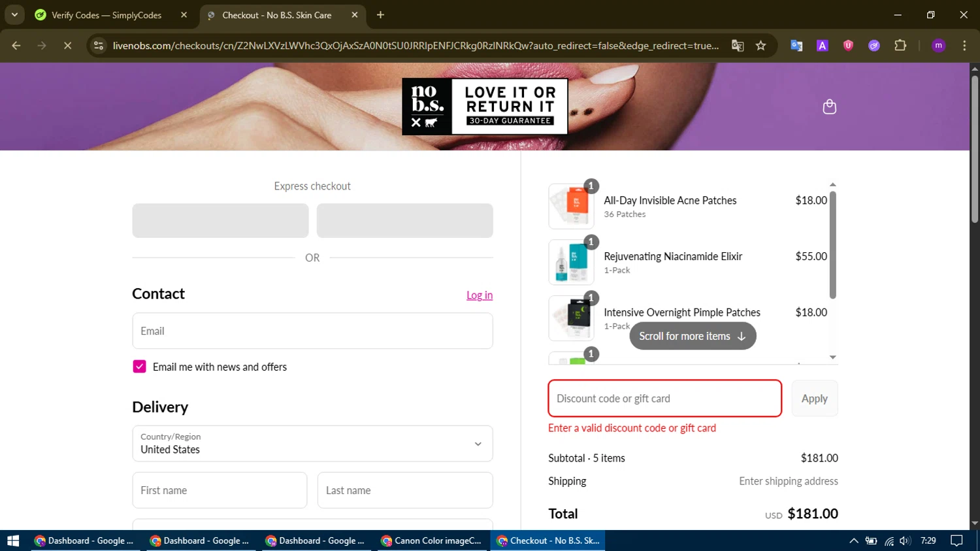The image size is (980, 551).
Task: Click All-Day Invisible Acne Patches name
Action: pyautogui.click(x=670, y=201)
